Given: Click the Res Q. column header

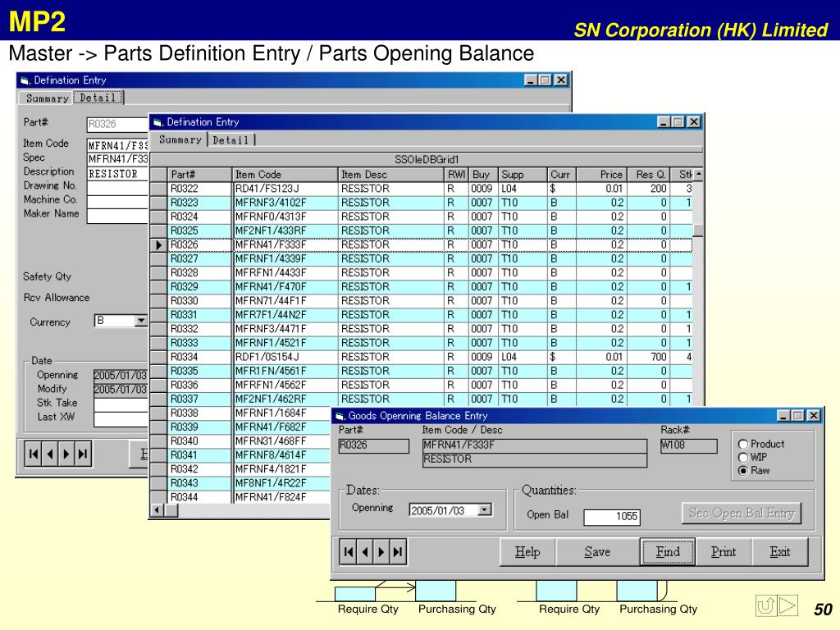Looking at the screenshot, I should [x=648, y=175].
